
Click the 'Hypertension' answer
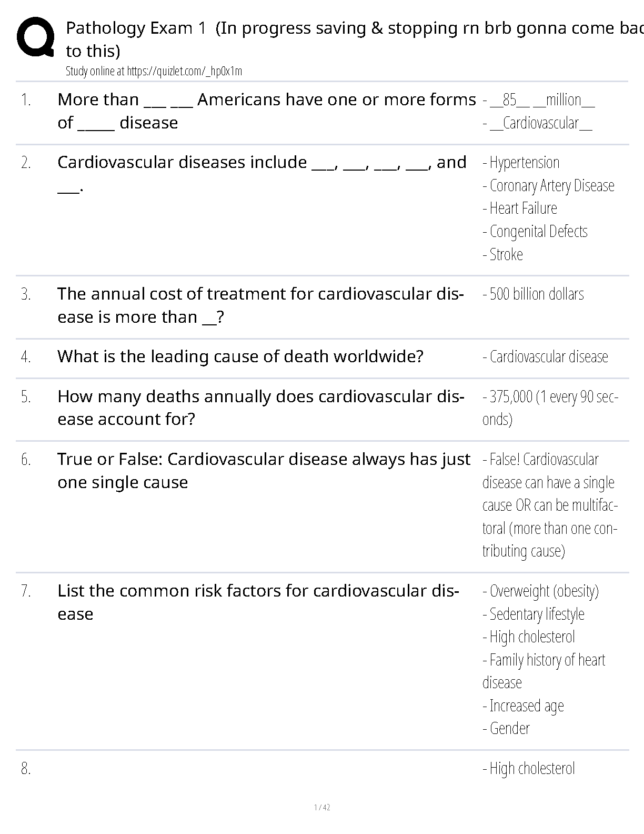tap(521, 163)
